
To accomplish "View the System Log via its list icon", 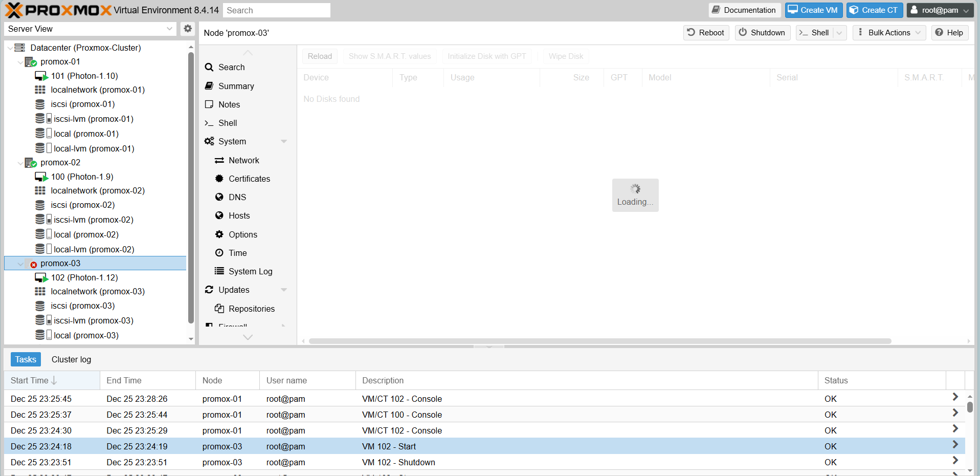I will [x=220, y=271].
